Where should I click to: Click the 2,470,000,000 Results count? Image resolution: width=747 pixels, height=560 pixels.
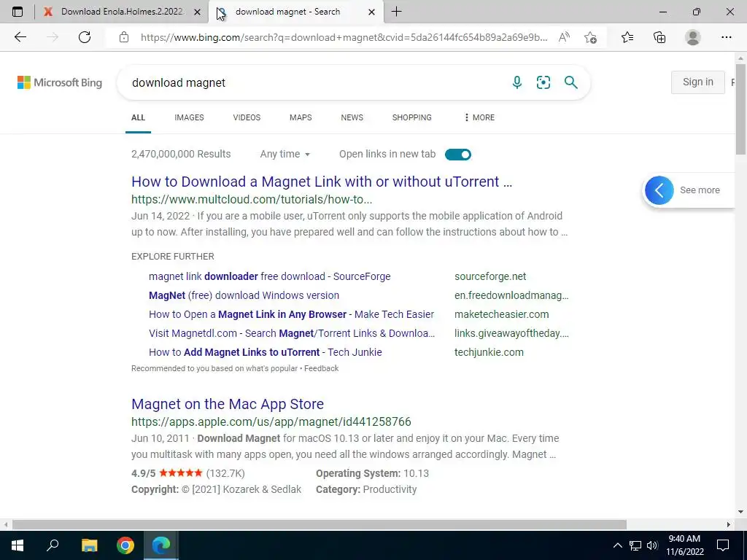(181, 155)
